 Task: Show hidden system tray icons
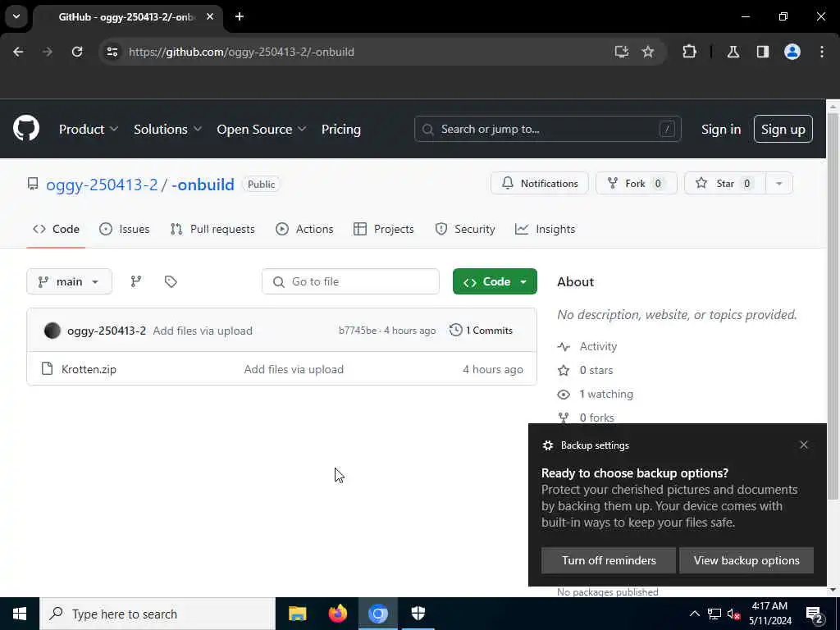694,614
